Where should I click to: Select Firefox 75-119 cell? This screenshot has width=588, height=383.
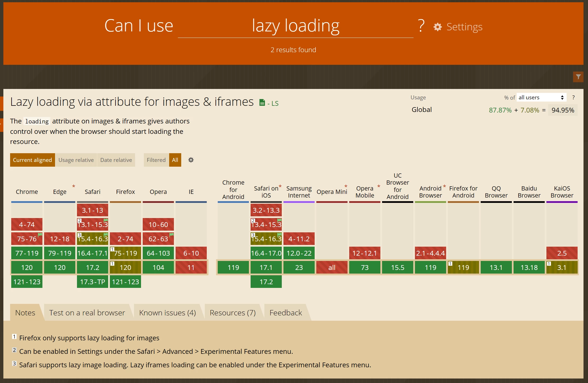125,253
